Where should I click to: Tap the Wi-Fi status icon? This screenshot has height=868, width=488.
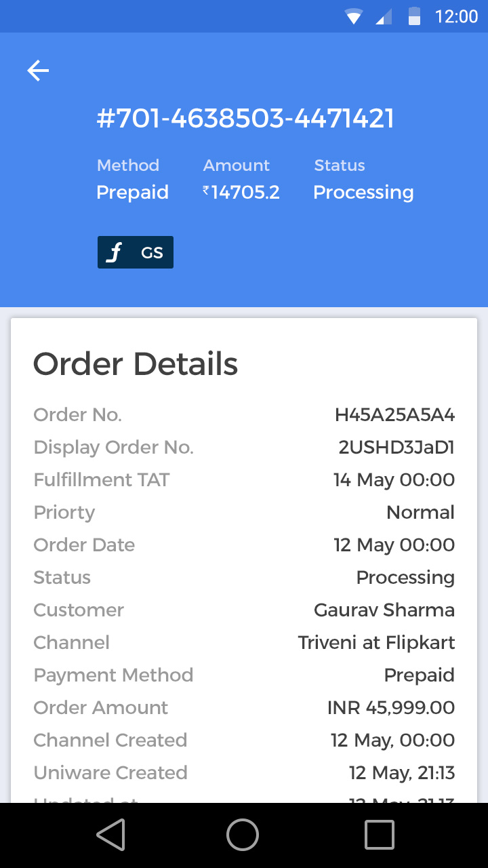353,16
